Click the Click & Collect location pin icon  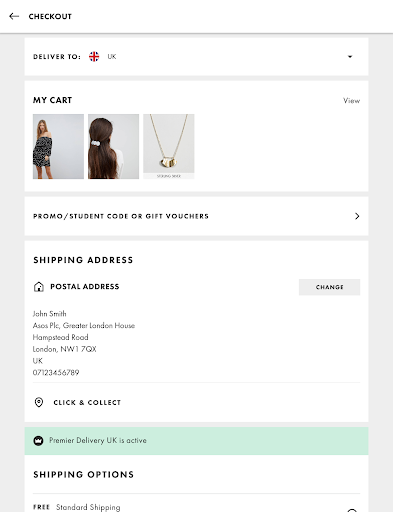pyautogui.click(x=39, y=402)
